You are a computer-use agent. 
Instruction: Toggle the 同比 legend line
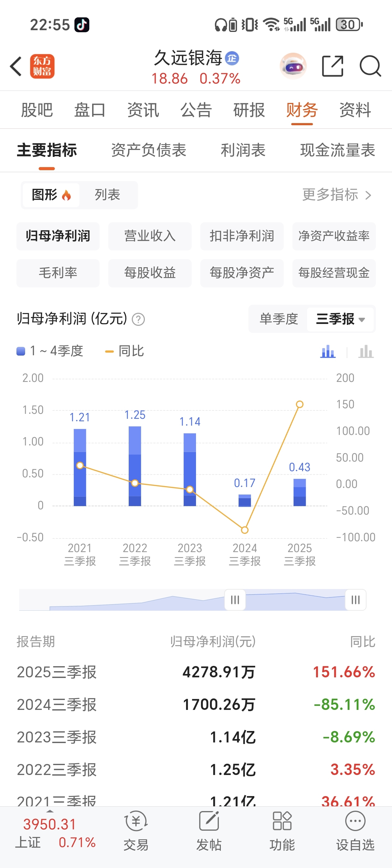coord(124,351)
